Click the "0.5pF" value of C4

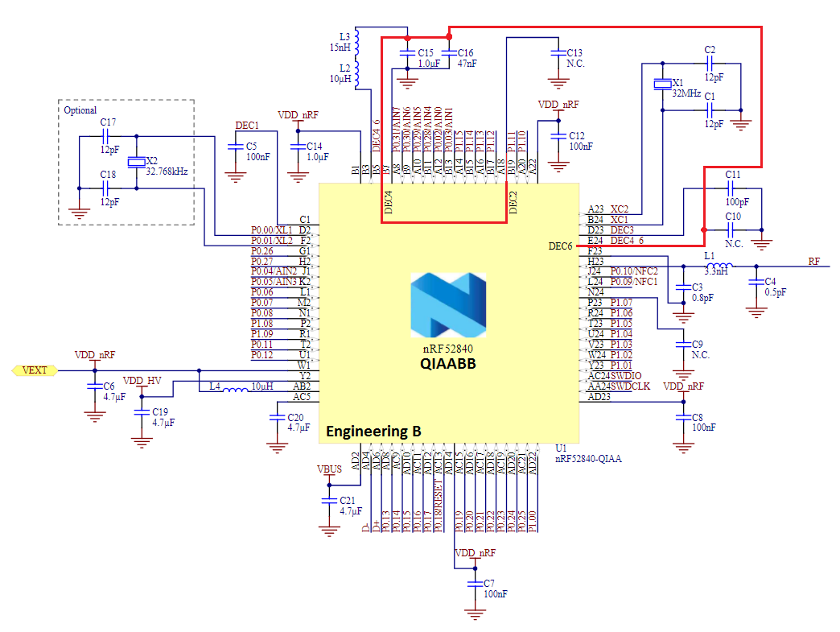(775, 292)
